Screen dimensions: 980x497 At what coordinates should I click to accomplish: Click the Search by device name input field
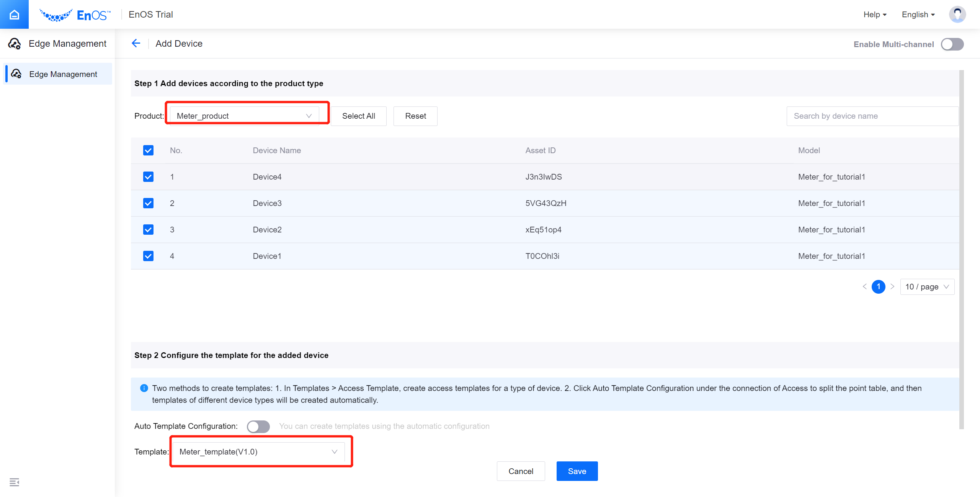pos(871,115)
